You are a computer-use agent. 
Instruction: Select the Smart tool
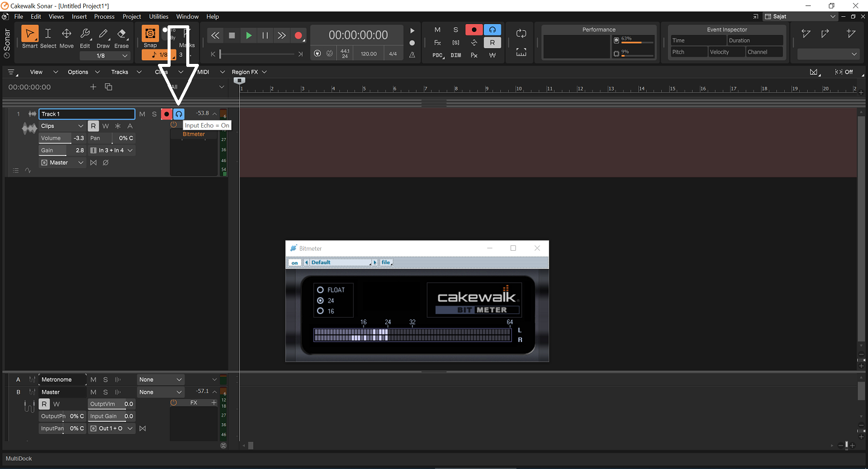click(30, 34)
